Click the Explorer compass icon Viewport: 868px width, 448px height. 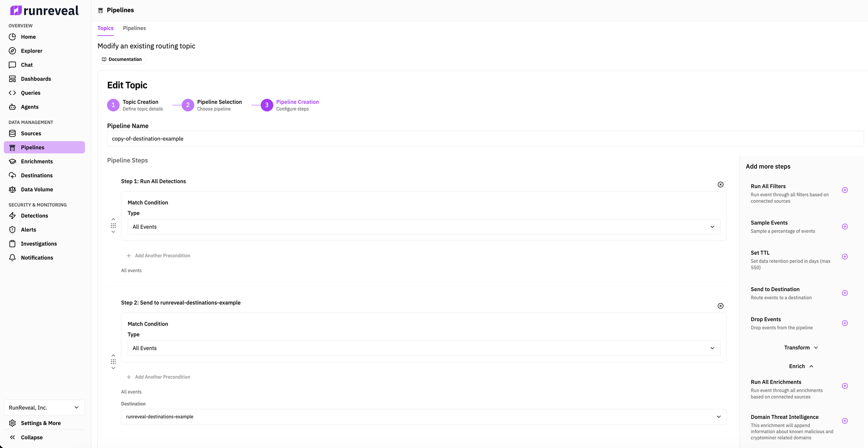click(13, 51)
